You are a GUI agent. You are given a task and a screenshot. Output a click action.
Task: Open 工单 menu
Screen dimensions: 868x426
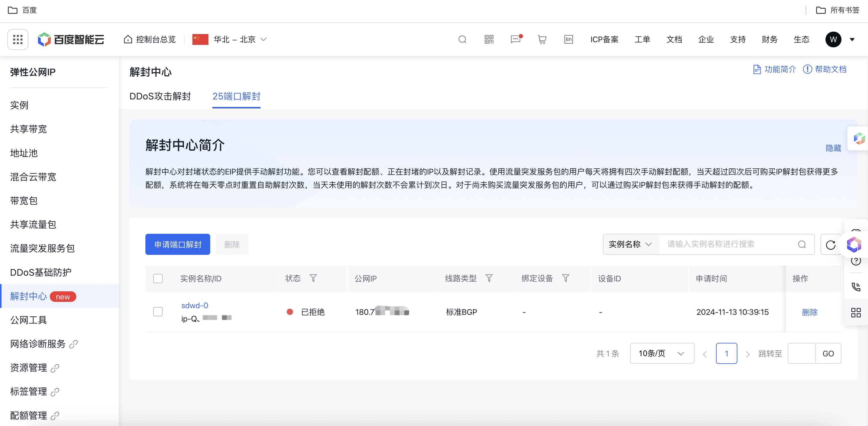[642, 39]
